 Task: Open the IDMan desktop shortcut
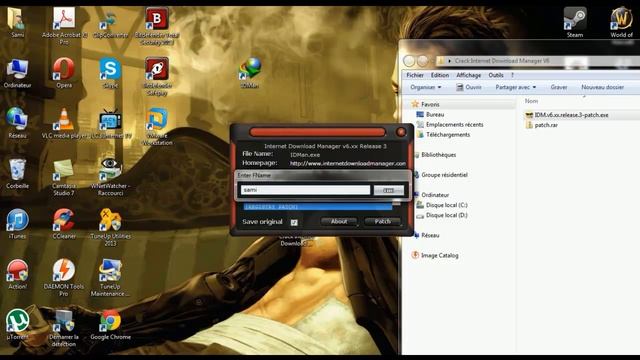[x=250, y=73]
